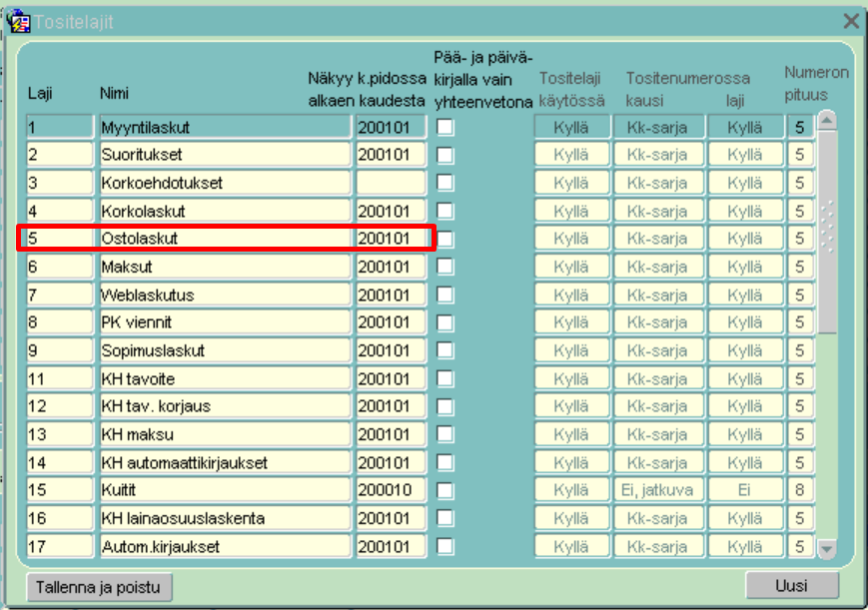Tick the checkbox in the KH tavoite row
The height and width of the screenshot is (610, 868).
[445, 378]
